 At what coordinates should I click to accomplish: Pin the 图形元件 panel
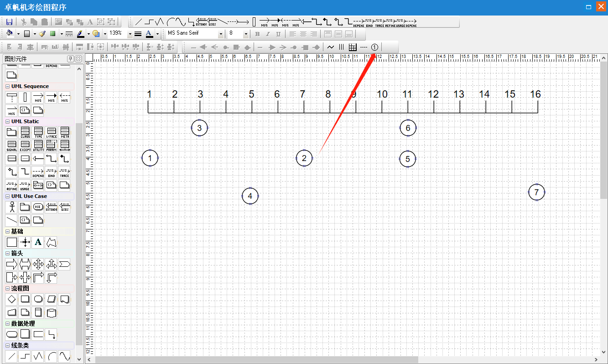(71, 59)
